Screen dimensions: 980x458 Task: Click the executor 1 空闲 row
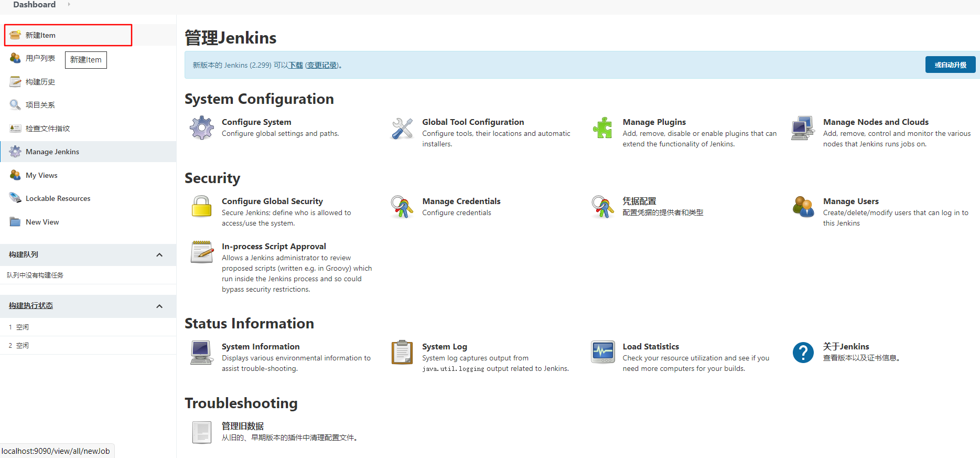click(x=88, y=327)
